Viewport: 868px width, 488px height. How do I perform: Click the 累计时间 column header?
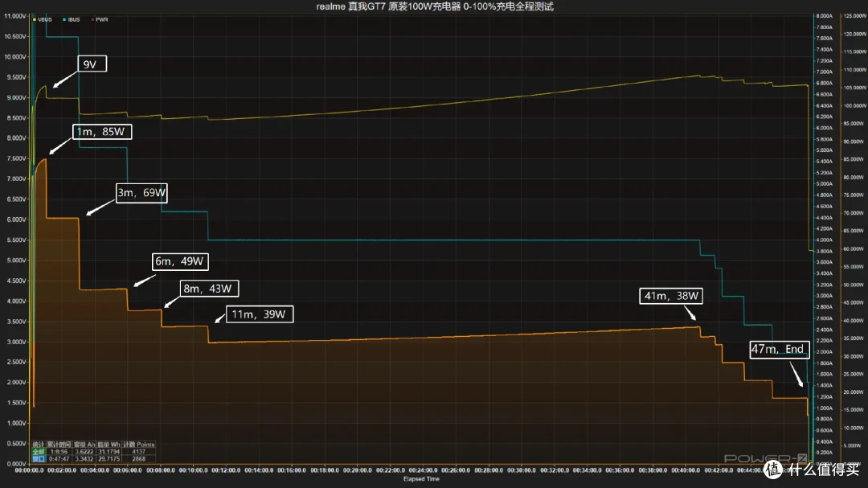click(59, 445)
